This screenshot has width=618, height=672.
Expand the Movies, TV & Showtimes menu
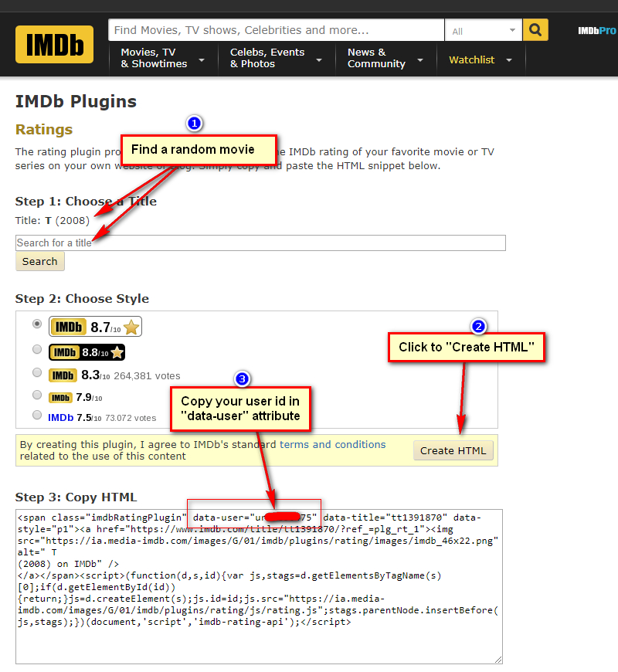tap(162, 58)
